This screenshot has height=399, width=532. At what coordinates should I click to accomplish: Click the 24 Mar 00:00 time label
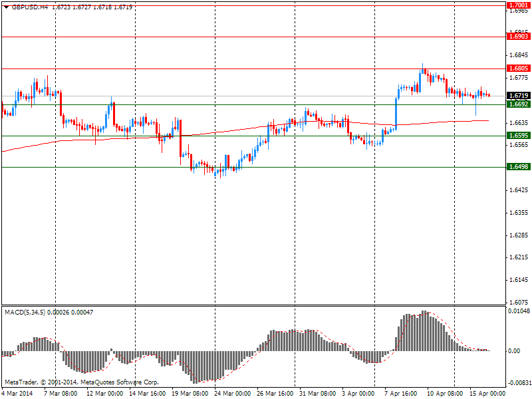233,394
